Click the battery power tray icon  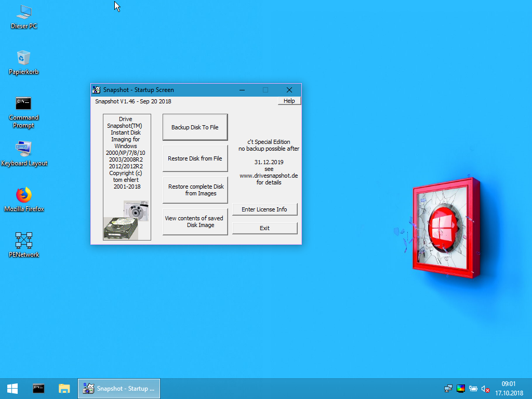coord(473,388)
